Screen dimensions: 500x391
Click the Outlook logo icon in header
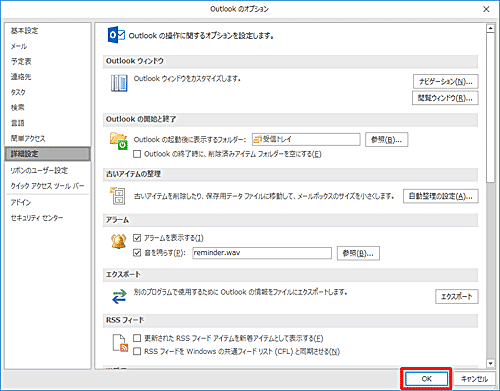click(x=116, y=35)
